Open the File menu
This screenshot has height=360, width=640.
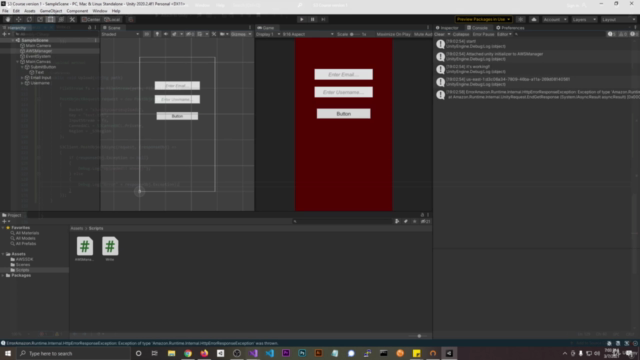pos(5,11)
